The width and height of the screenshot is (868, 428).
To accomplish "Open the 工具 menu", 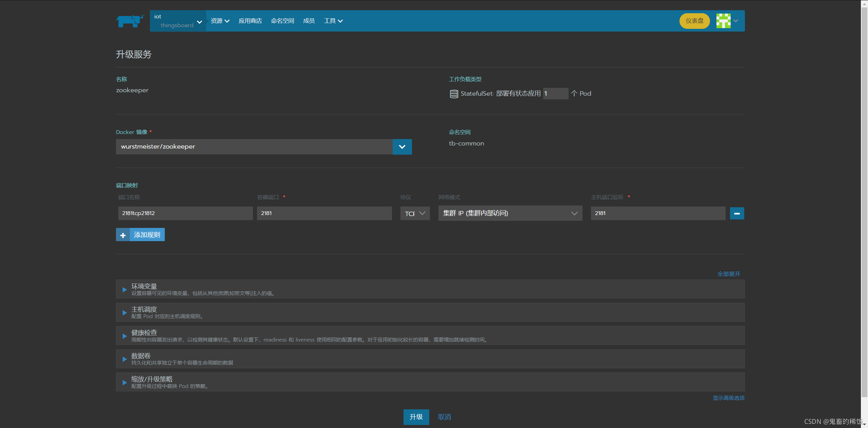I will click(x=333, y=21).
